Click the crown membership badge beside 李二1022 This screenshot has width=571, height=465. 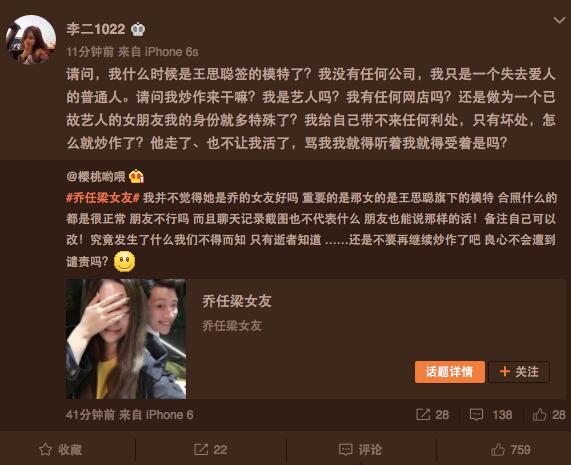click(x=138, y=29)
